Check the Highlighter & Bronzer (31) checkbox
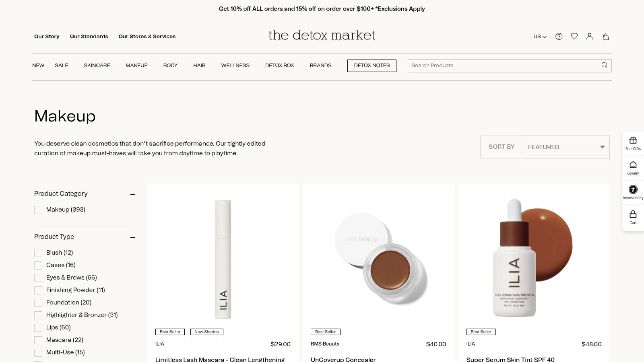Image resolution: width=644 pixels, height=362 pixels. [x=38, y=315]
